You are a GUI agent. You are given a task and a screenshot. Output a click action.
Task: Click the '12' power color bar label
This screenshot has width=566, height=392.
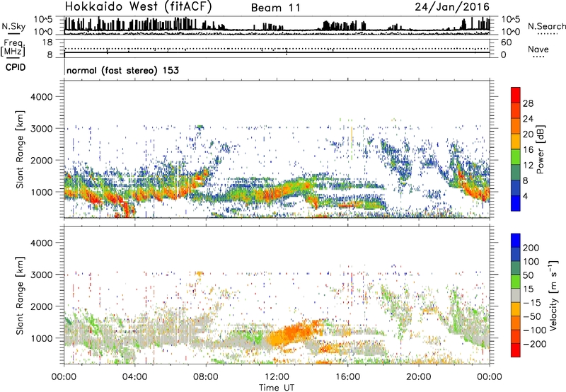click(x=528, y=166)
